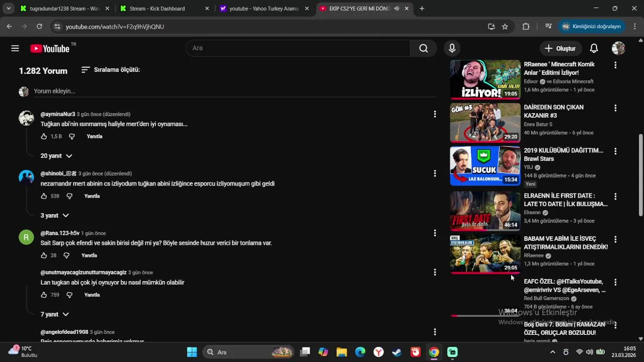Like the comment by @unutmayacagizunutturmayacagiz
This screenshot has height=362, width=644.
[x=44, y=295]
